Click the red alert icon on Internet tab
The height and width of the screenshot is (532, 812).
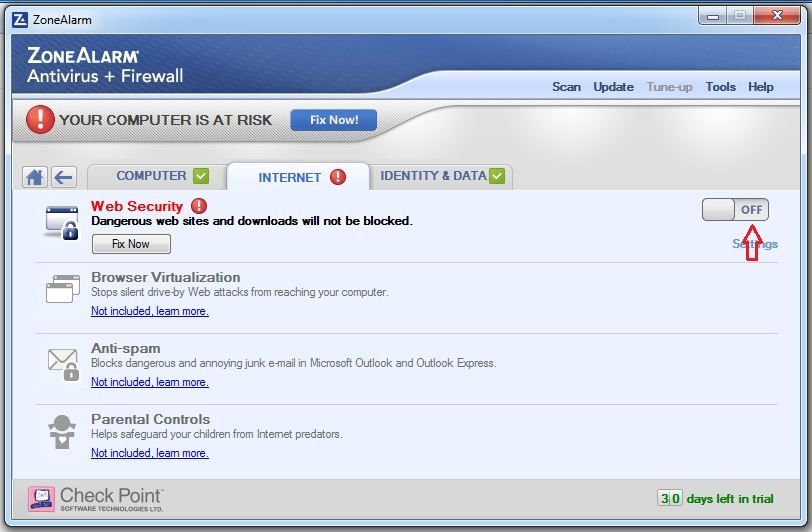pos(338,177)
